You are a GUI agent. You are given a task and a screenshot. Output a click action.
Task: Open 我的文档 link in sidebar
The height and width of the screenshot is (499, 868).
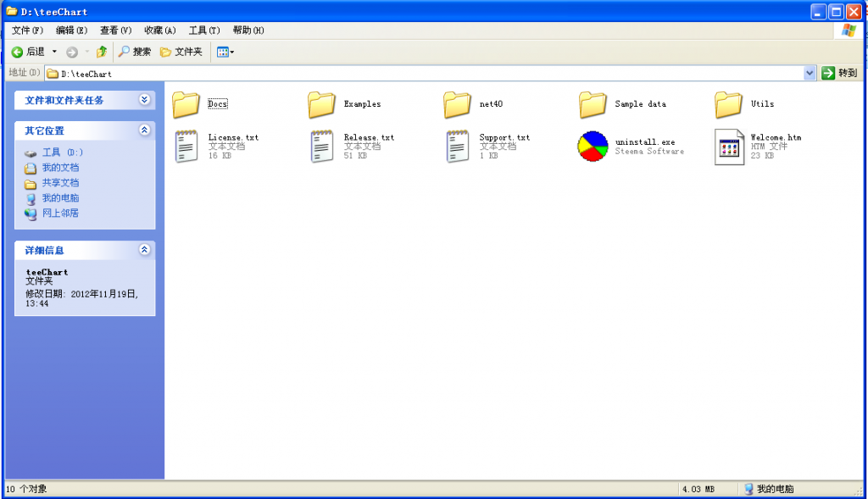(60, 167)
